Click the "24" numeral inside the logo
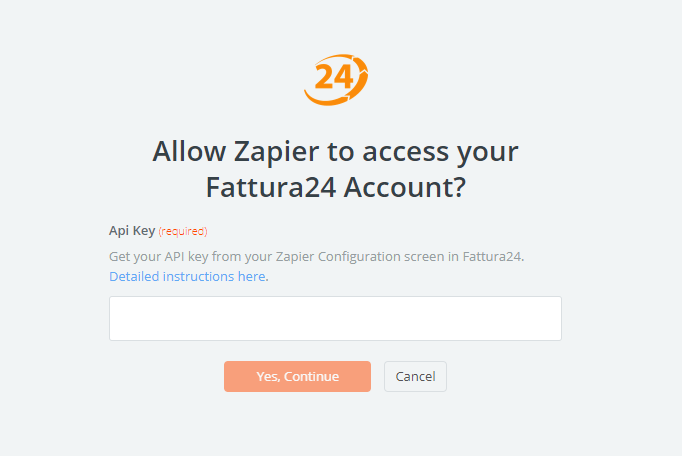The height and width of the screenshot is (456, 682). (333, 77)
